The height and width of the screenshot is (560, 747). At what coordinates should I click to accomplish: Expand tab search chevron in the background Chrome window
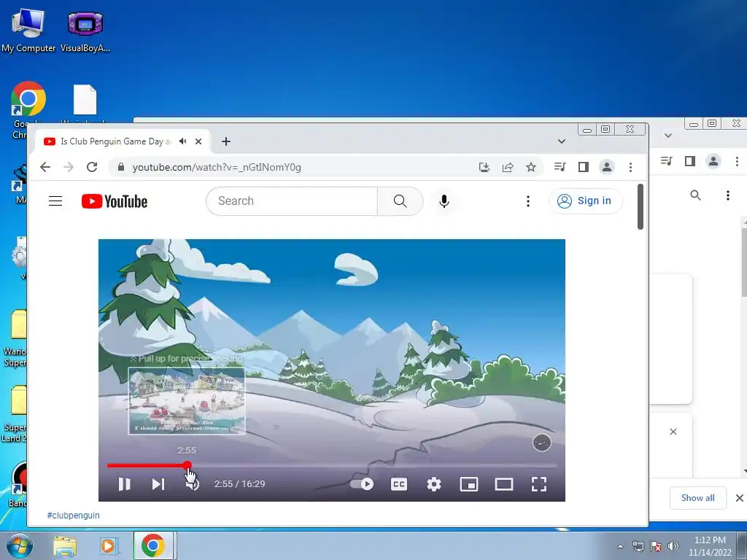[x=668, y=136]
